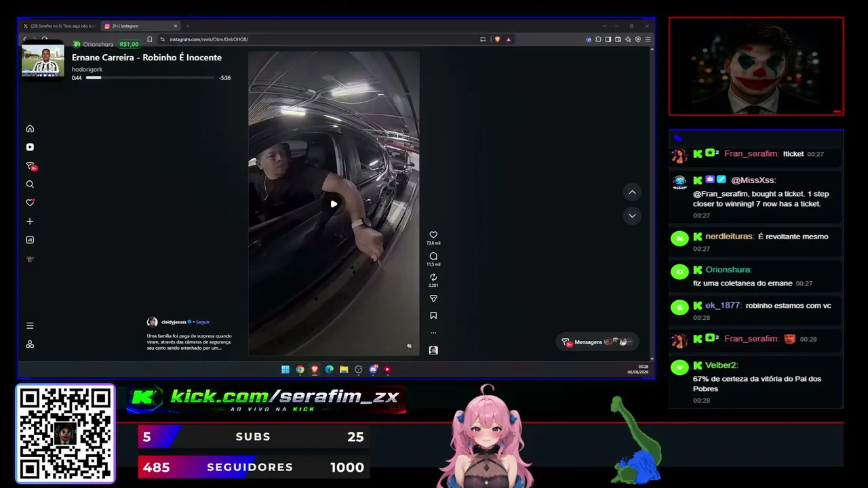
Task: Open the cleidyjesuss profile name
Action: 174,323
